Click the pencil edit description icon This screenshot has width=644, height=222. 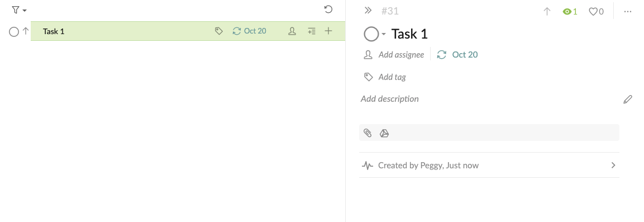point(628,99)
